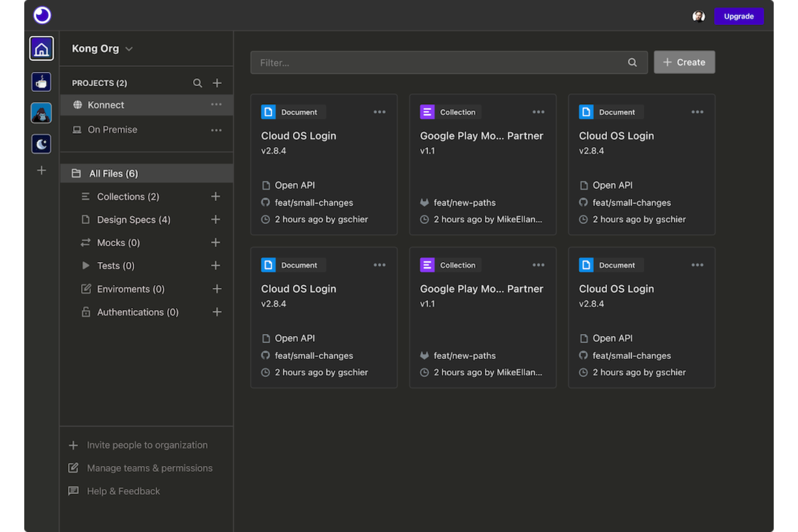The height and width of the screenshot is (532, 798).
Task: Add a new project with plus icon
Action: pos(217,83)
